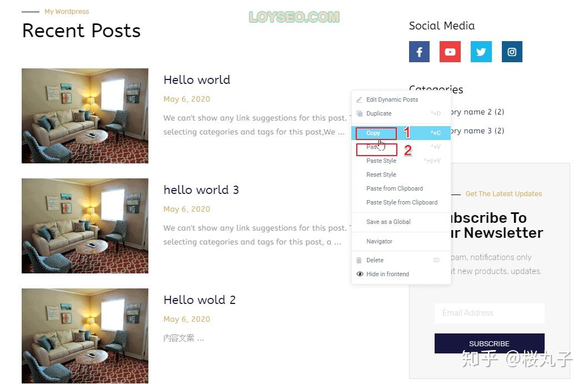Click the Social Media heading
Viewport: 588px width, 384px height.
pos(442,26)
